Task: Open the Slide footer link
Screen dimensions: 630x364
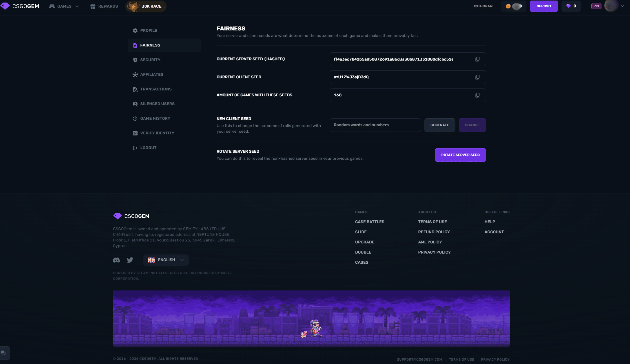Action: (x=361, y=232)
